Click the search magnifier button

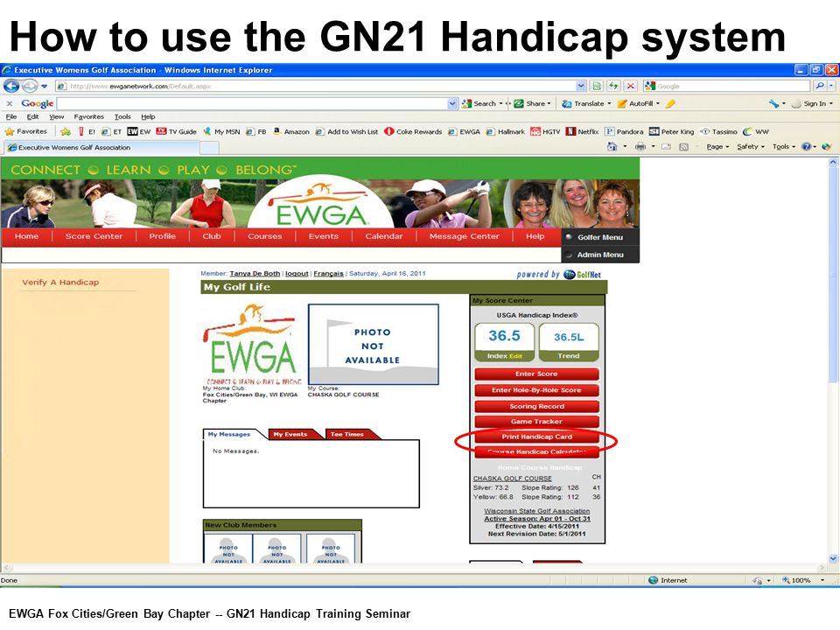[820, 86]
